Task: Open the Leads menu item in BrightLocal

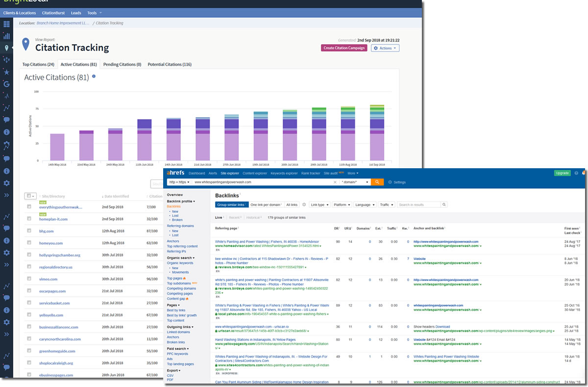Action: click(x=76, y=13)
